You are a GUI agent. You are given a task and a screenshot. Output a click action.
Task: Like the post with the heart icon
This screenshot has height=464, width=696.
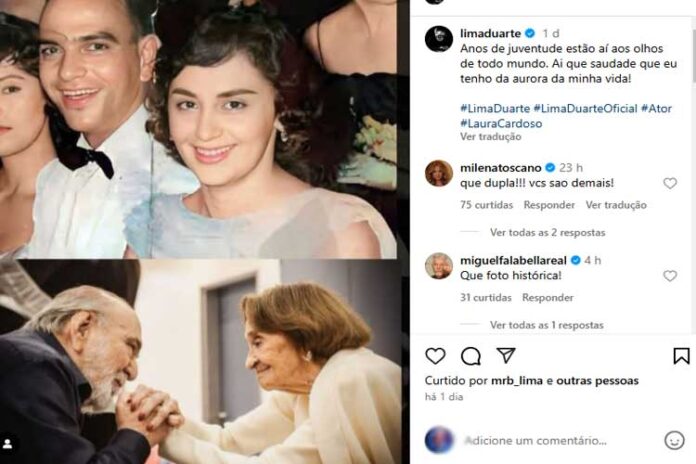[x=435, y=356]
